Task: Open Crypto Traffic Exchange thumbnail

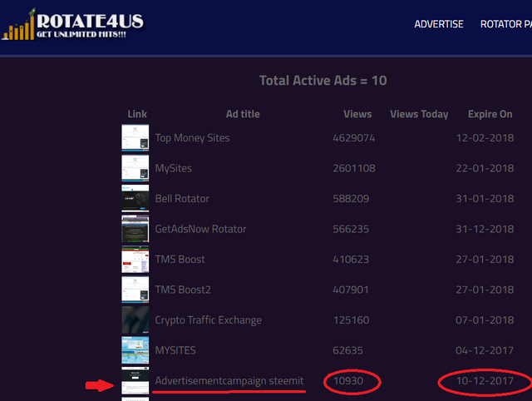Action: tap(135, 320)
